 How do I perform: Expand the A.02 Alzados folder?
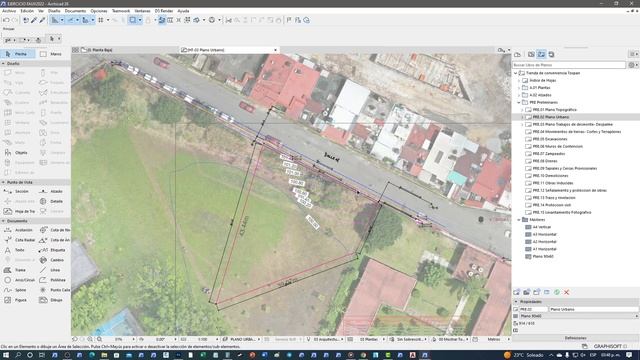519,95
